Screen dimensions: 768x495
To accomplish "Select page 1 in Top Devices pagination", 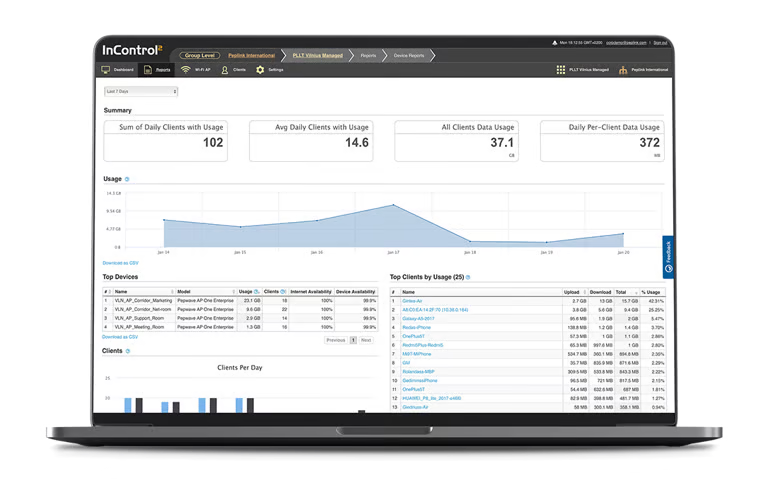I will (353, 340).
